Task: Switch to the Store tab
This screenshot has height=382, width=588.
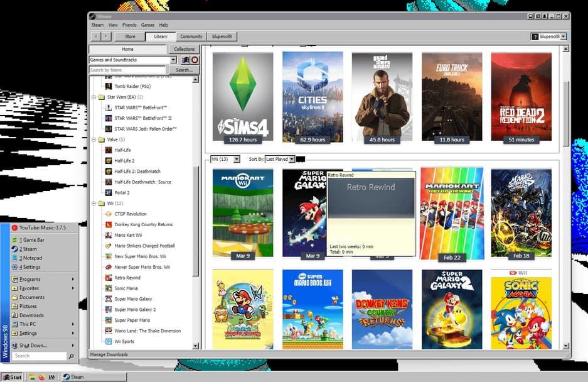Action: click(x=130, y=36)
